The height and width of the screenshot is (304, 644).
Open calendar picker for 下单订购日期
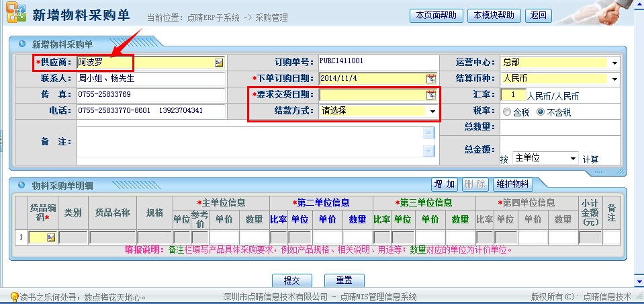(430, 79)
